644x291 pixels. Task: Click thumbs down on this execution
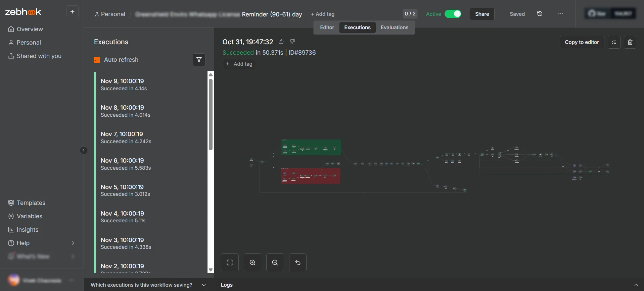click(292, 41)
